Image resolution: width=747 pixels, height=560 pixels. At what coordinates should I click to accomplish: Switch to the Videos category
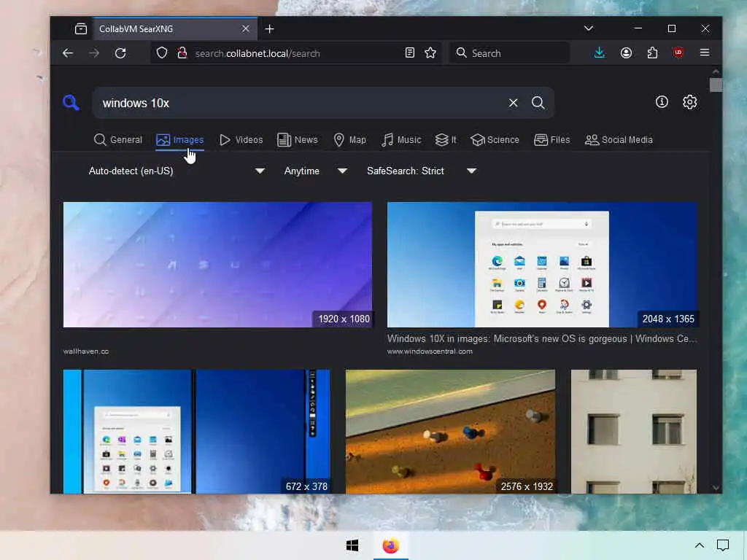click(241, 140)
